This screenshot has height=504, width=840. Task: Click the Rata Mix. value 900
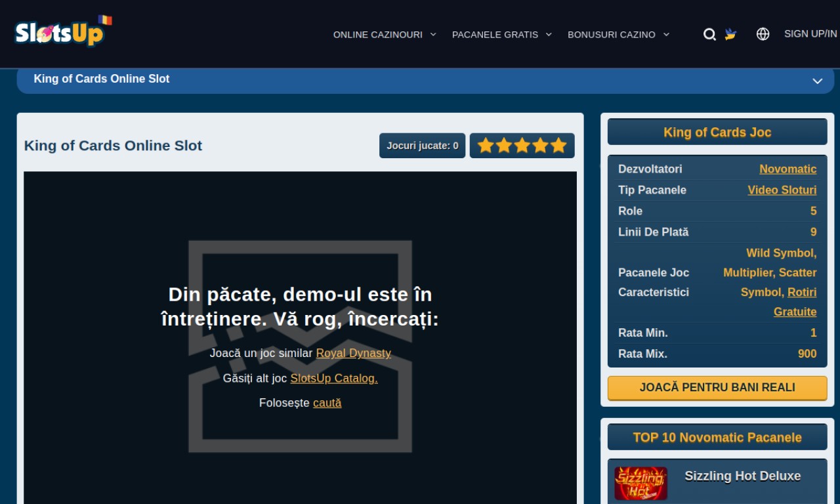click(x=807, y=354)
